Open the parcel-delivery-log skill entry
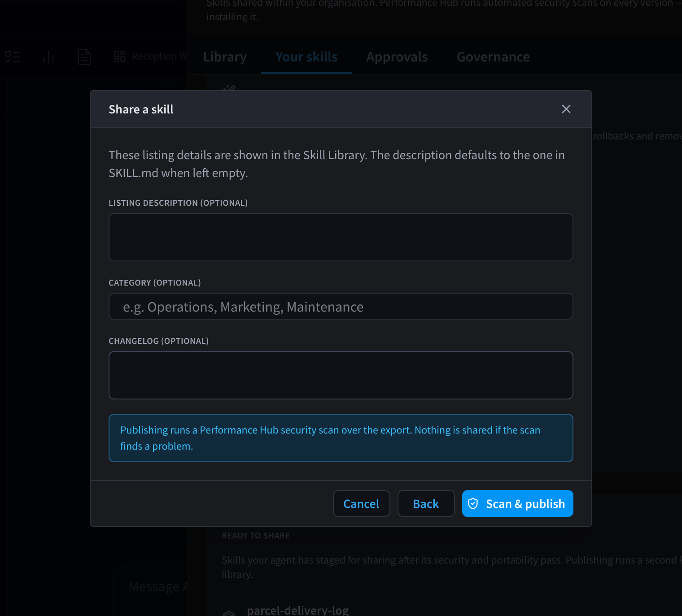682x616 pixels. [x=298, y=610]
